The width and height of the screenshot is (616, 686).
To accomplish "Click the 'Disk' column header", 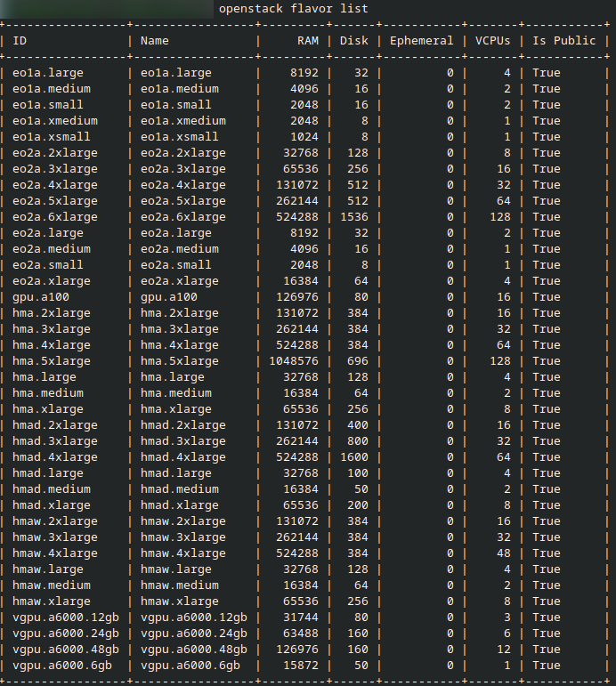I will coord(354,41).
